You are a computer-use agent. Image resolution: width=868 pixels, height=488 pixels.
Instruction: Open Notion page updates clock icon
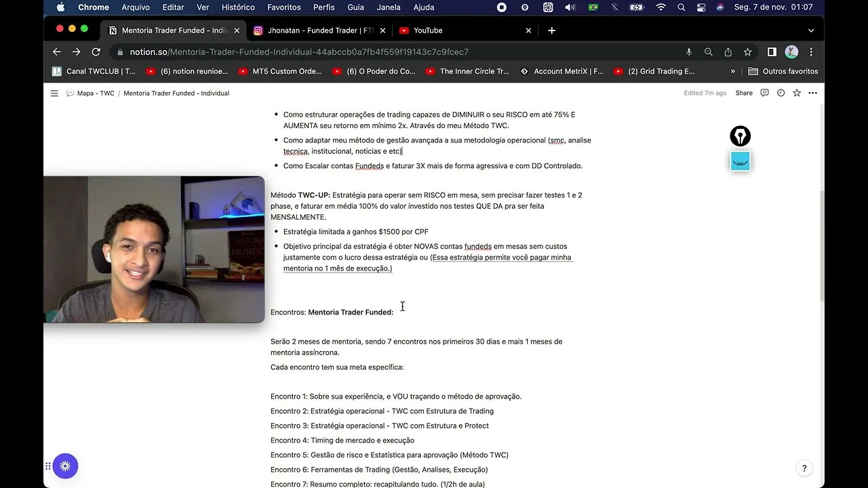[781, 93]
